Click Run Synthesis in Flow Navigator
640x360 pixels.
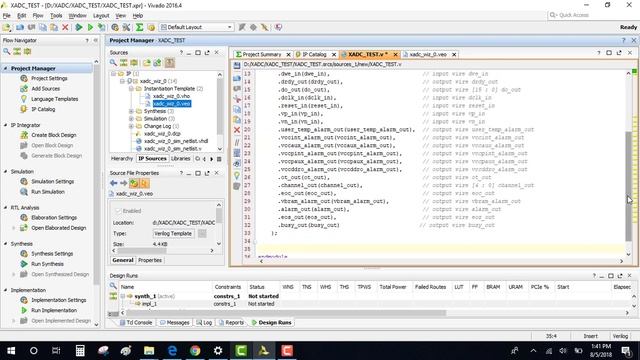pos(47,264)
